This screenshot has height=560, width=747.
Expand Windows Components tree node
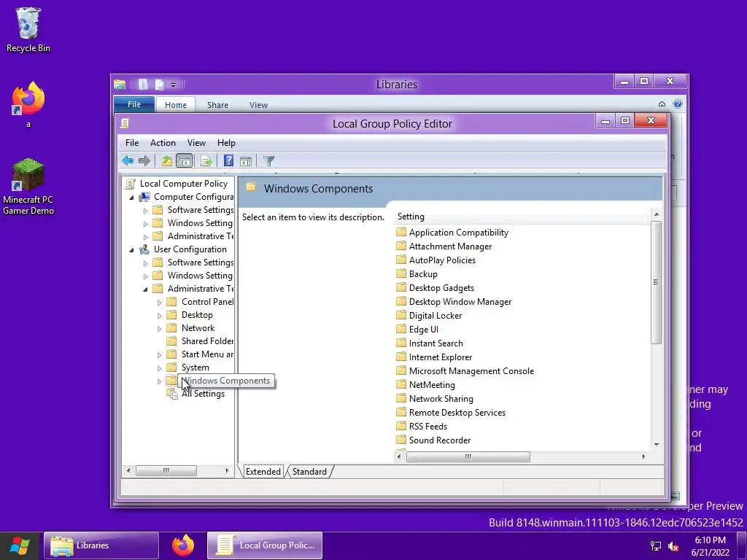pos(159,381)
